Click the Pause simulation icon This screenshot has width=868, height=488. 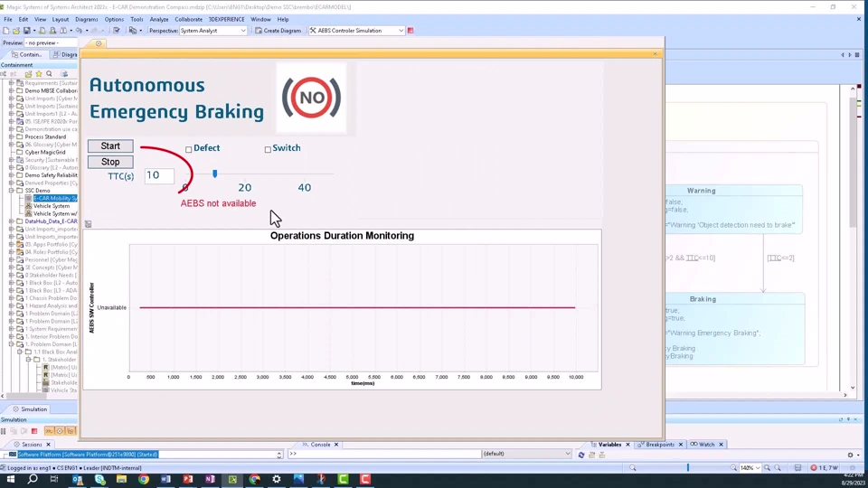click(4, 431)
